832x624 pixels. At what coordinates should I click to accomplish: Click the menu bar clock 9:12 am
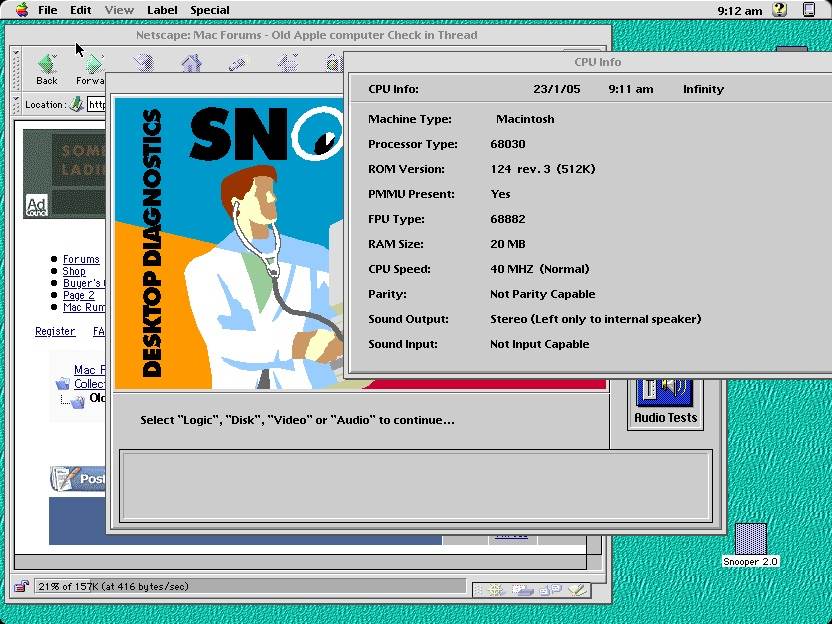point(740,11)
